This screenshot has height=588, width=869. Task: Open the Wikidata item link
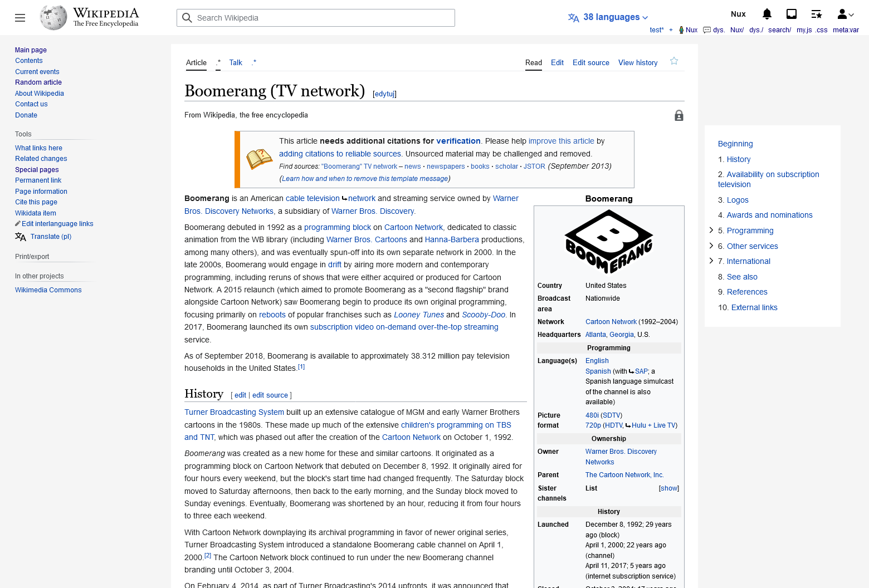36,213
